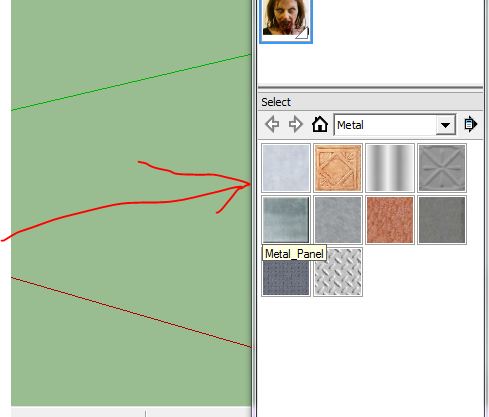Select the dark blue textured metal swatch
The image size is (489, 417).
pos(286,278)
